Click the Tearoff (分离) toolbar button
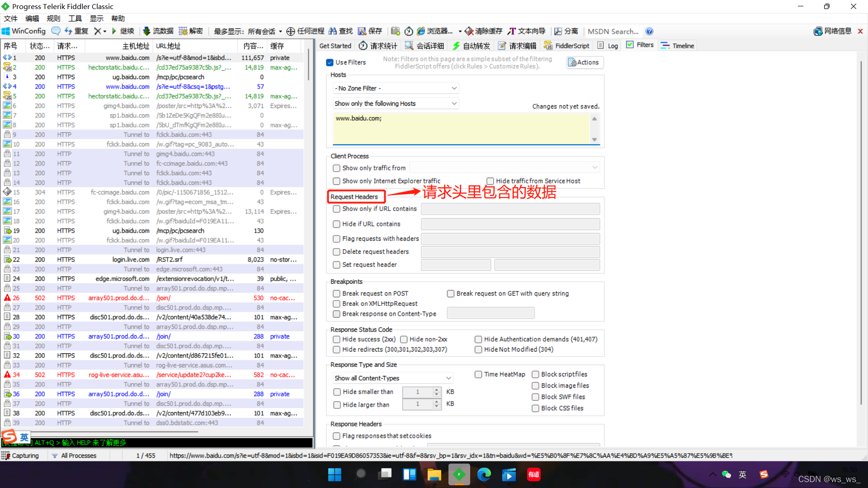Screen dimensions: 868x488 pos(566,31)
